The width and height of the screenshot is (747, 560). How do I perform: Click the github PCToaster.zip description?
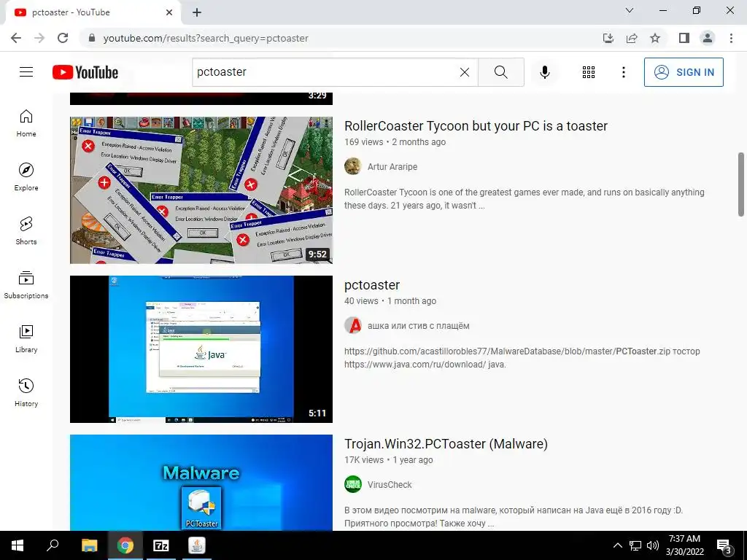(522, 357)
